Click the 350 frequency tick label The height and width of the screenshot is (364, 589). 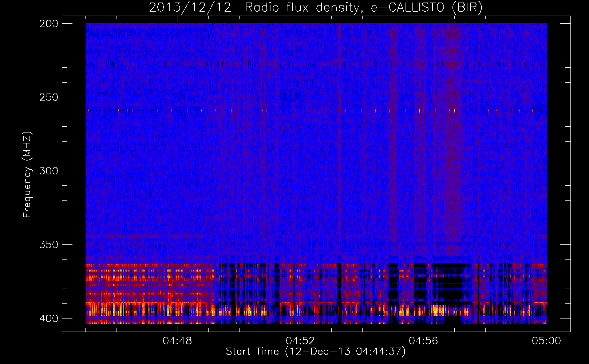point(48,244)
